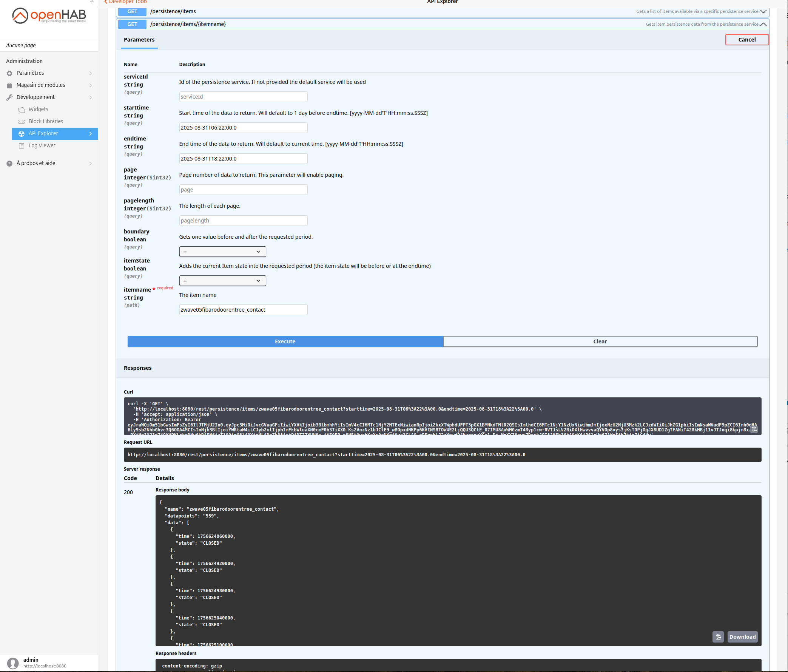Click the Cancel button

tap(747, 40)
